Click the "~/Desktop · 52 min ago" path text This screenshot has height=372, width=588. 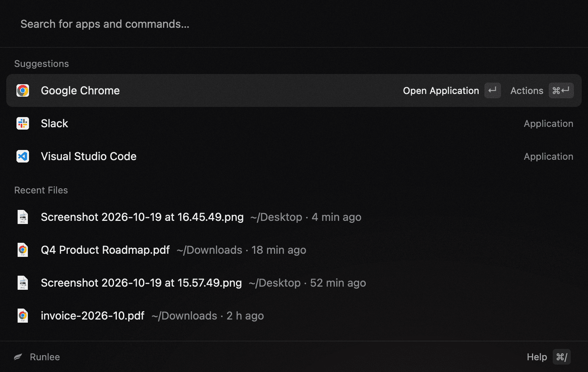(x=307, y=283)
